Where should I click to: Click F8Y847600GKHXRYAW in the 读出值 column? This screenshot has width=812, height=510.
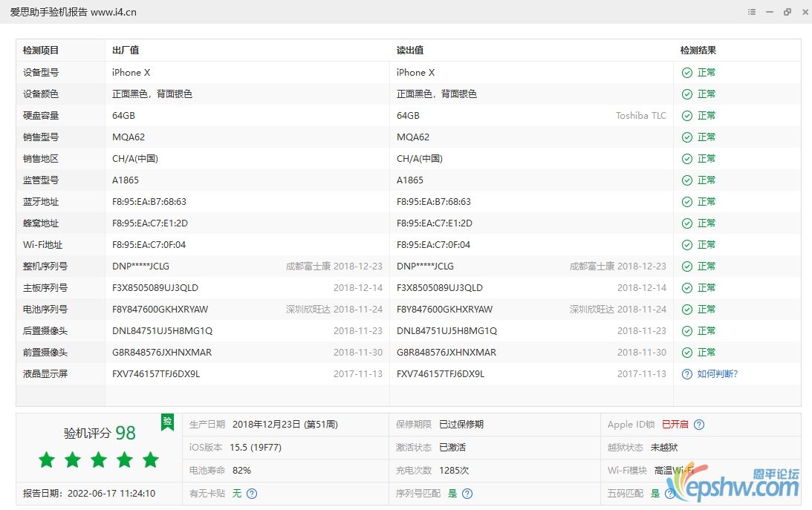coord(444,310)
